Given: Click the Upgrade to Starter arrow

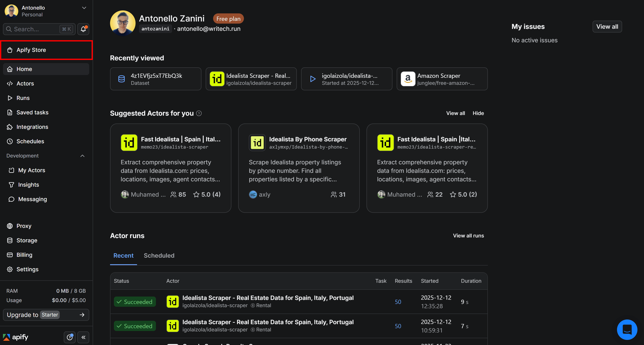Looking at the screenshot, I should tap(82, 315).
